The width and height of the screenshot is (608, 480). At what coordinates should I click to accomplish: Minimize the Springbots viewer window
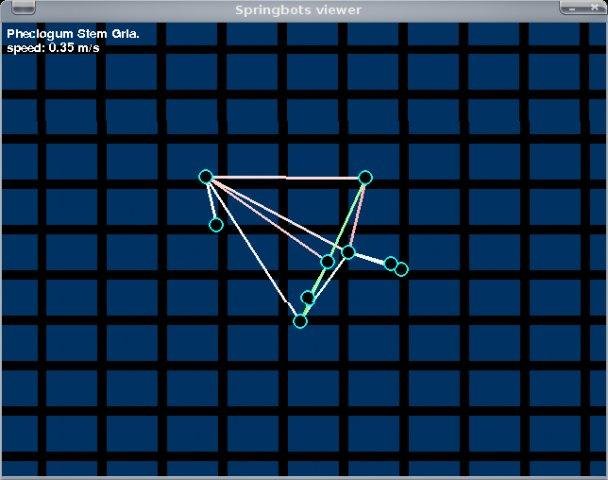click(572, 8)
